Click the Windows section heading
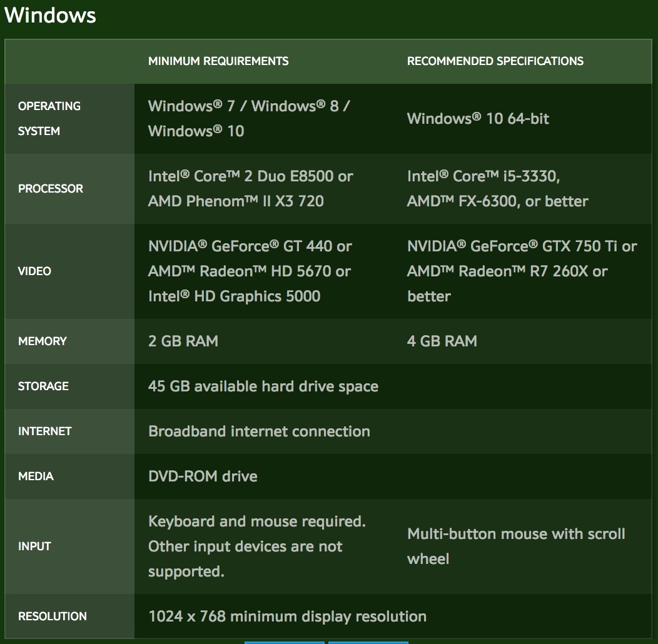 coord(50,15)
